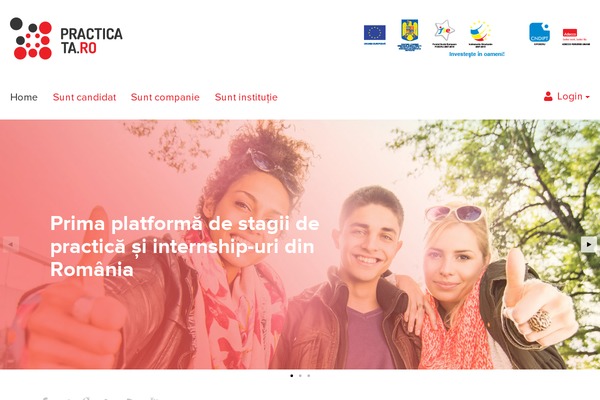Click the Romanian government coat of arms logo

coord(409,34)
